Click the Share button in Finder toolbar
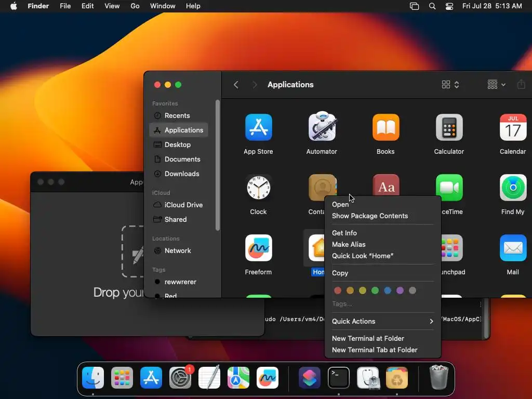This screenshot has width=532, height=399. point(521,84)
